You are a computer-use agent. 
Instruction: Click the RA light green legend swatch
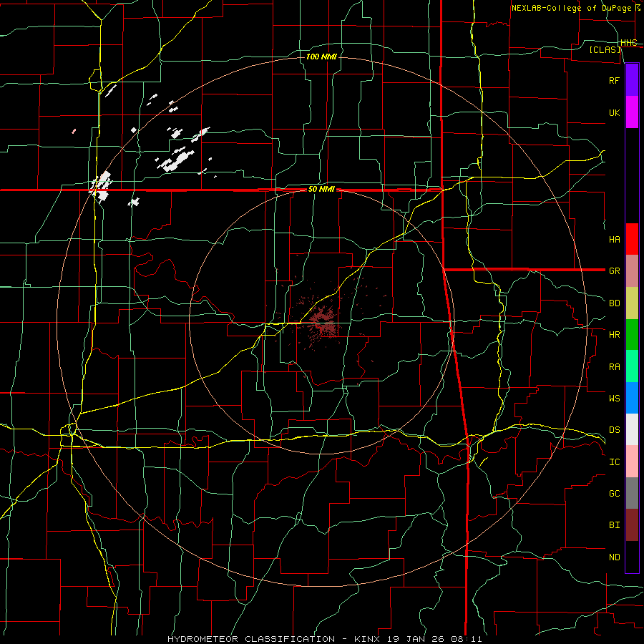[x=632, y=366]
